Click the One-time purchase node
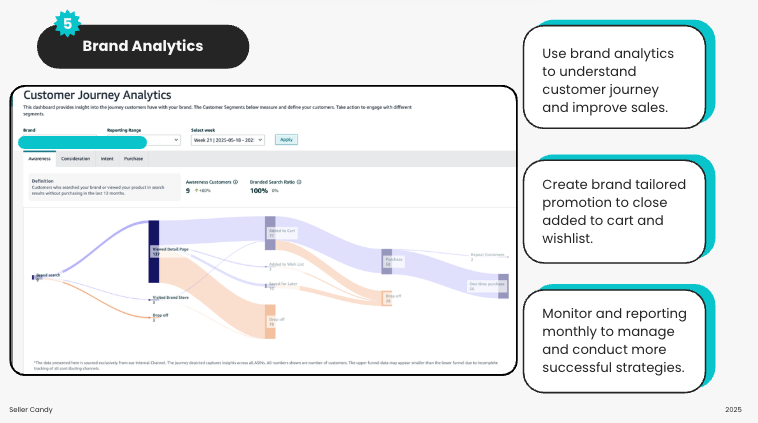Image resolution: width=758 pixels, height=423 pixels. click(503, 286)
